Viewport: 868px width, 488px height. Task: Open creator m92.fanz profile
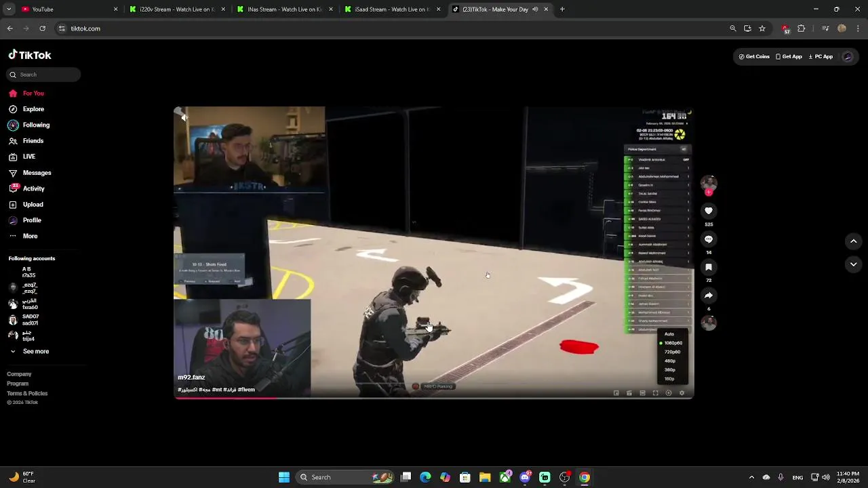pyautogui.click(x=191, y=378)
